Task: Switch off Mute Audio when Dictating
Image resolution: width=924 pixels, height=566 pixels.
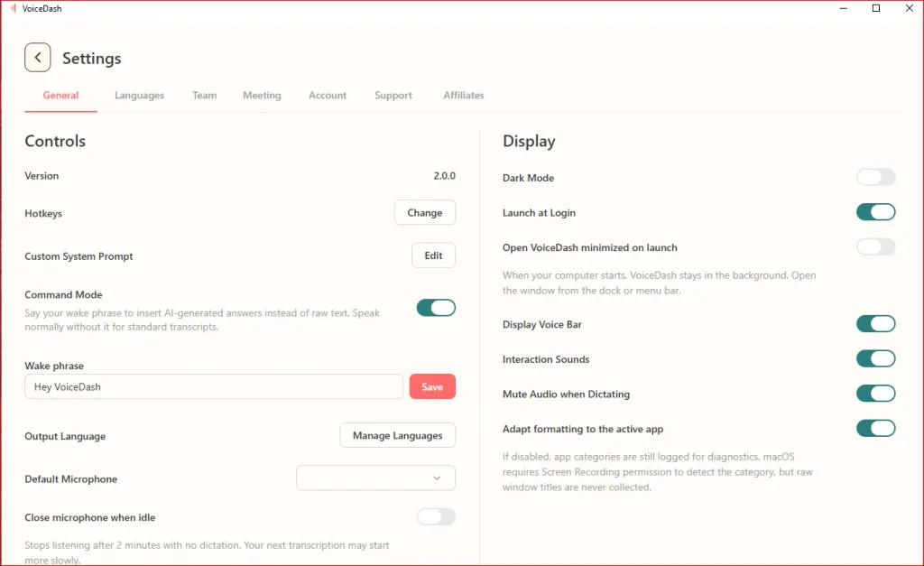Action: pyautogui.click(x=875, y=394)
